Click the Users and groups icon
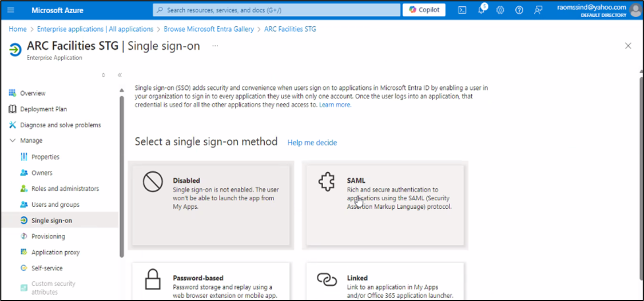644x301 pixels. pyautogui.click(x=24, y=204)
